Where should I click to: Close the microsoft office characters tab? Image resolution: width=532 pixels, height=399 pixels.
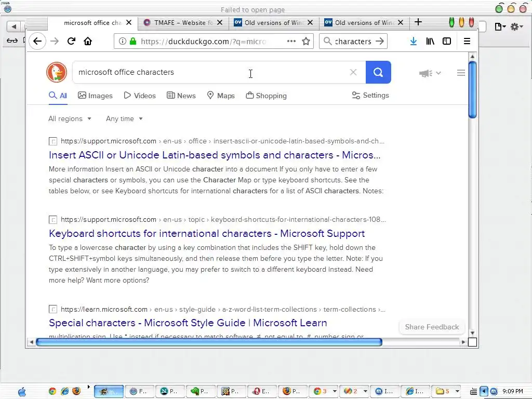[129, 23]
